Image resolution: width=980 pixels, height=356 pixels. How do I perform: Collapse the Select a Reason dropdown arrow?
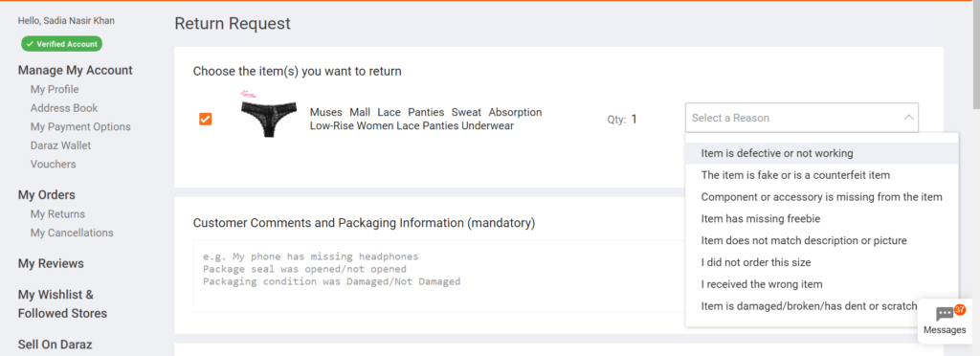click(909, 118)
